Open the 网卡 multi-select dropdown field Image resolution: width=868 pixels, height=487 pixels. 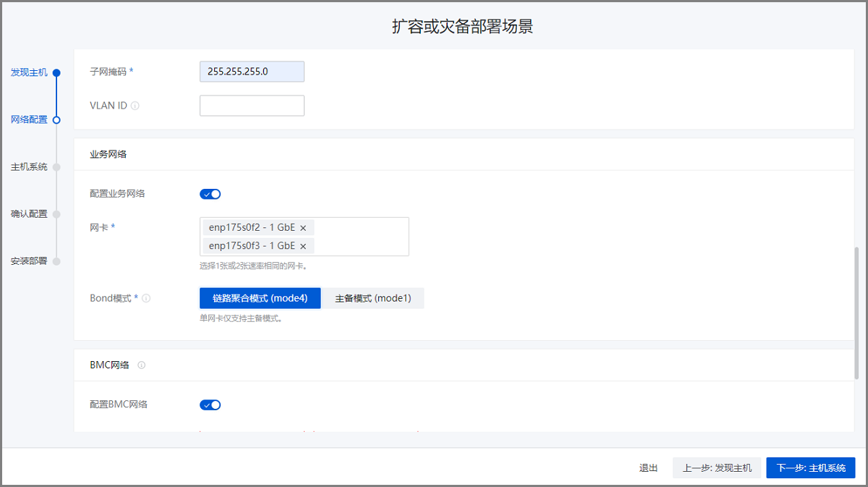[x=362, y=237]
